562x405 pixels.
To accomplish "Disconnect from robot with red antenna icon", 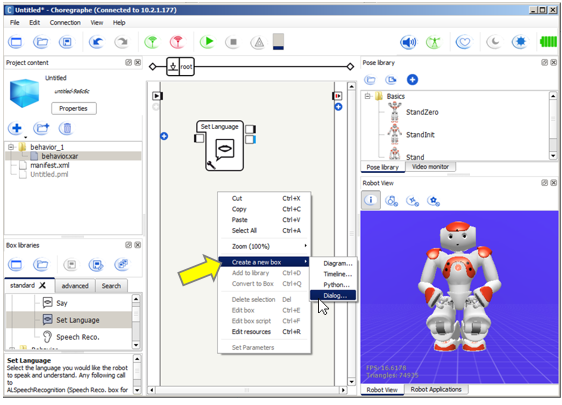I will coord(177,42).
